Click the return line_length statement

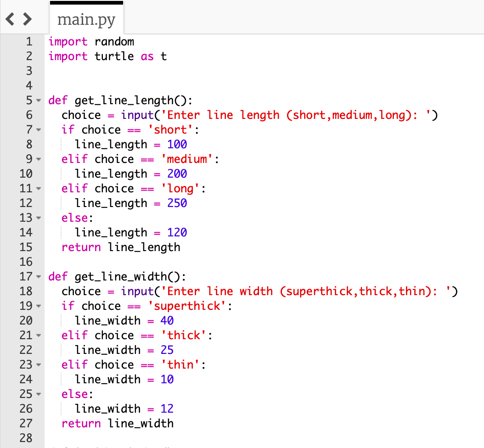tap(120, 247)
